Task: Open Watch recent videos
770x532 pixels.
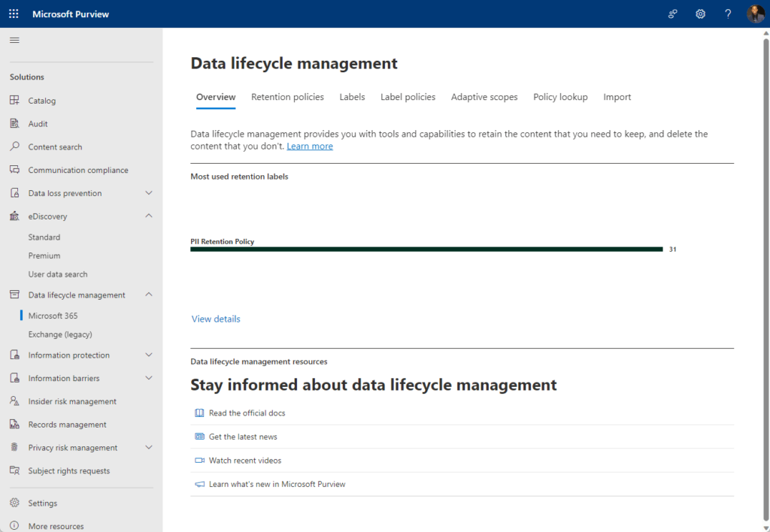Action: click(x=245, y=461)
